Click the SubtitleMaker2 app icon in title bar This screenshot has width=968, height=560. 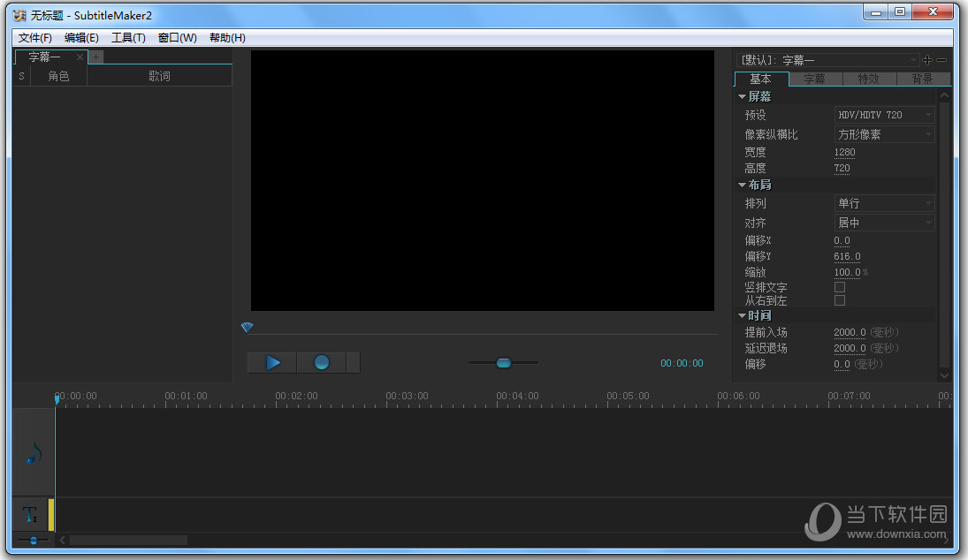coord(19,15)
